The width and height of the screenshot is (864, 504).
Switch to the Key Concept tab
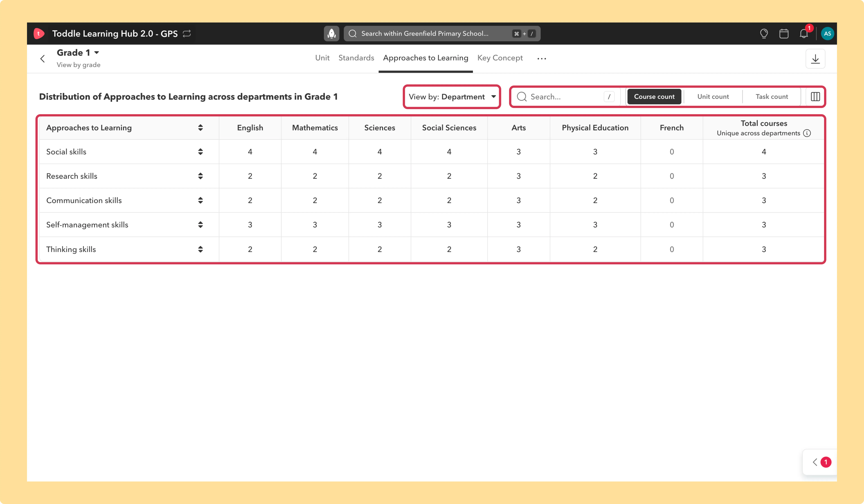[x=500, y=58]
